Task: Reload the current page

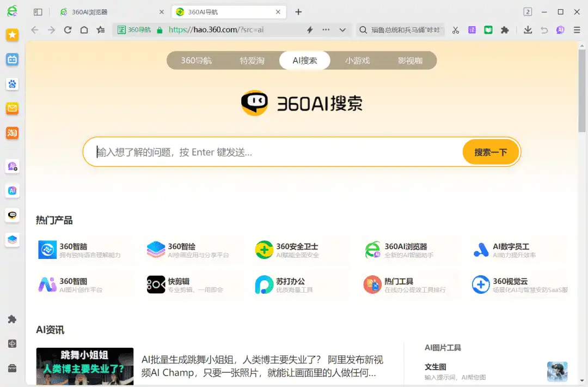Action: coord(68,30)
